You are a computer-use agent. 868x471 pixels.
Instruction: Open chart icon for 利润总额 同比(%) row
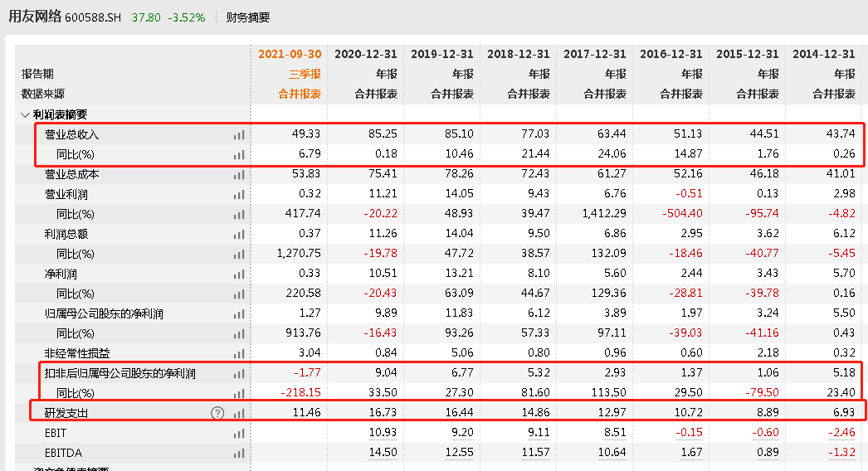[239, 254]
